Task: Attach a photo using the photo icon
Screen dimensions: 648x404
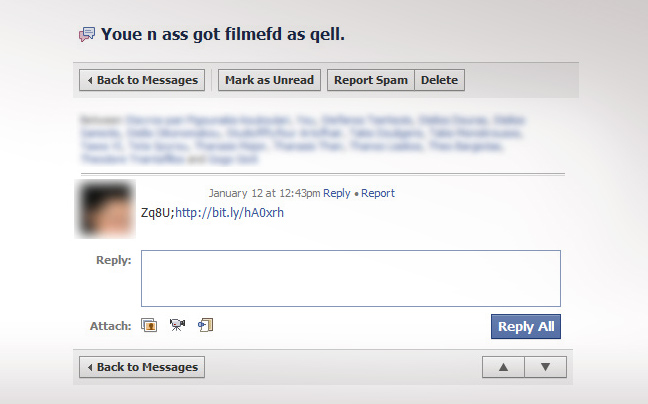Action: (149, 326)
